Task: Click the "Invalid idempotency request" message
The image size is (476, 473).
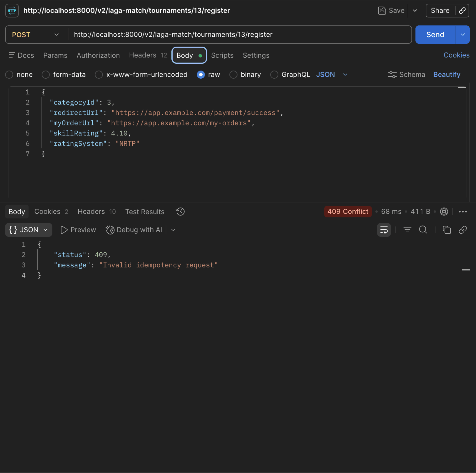Action: click(158, 265)
